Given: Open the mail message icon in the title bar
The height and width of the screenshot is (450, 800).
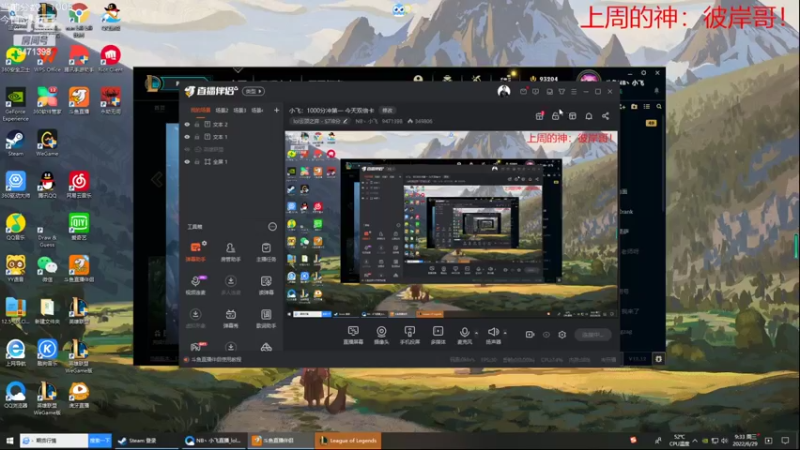Looking at the screenshot, I should tap(523, 91).
